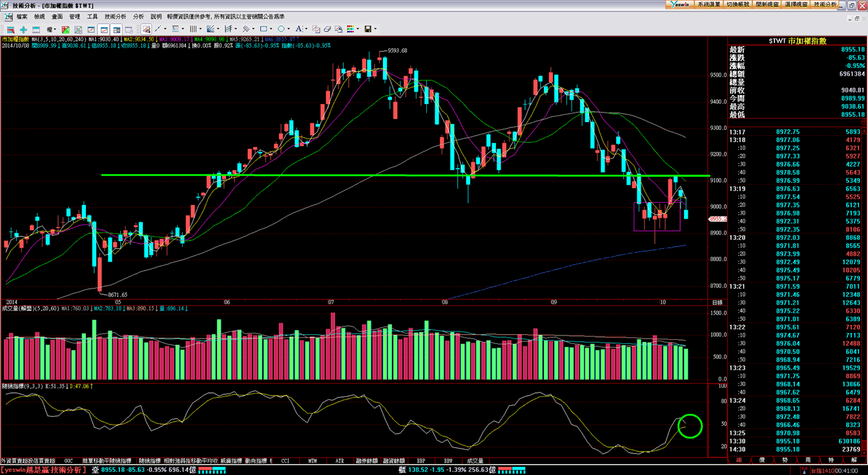Screen dimensions: 868x475
Task: Switch to the 融資餘額 indicator tab
Action: tap(393, 461)
